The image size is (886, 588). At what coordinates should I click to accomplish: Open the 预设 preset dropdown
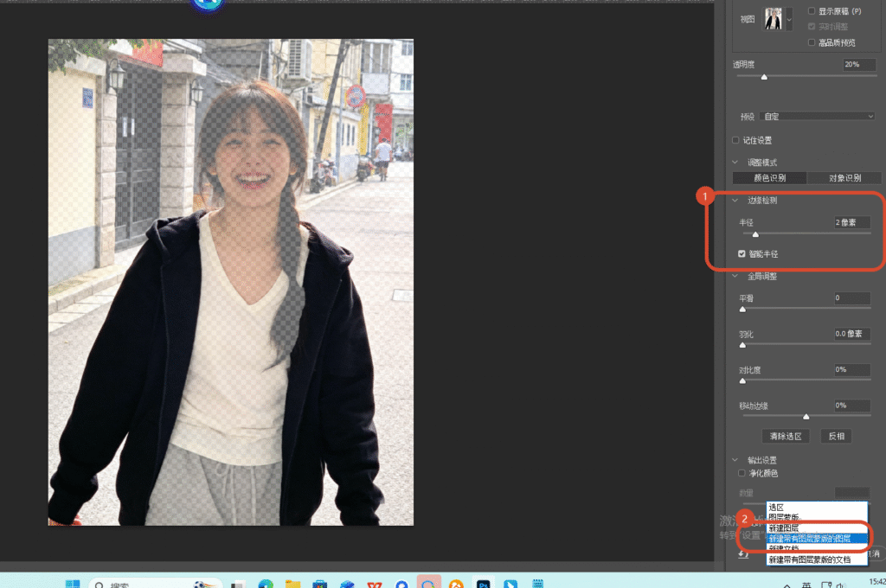pos(818,117)
